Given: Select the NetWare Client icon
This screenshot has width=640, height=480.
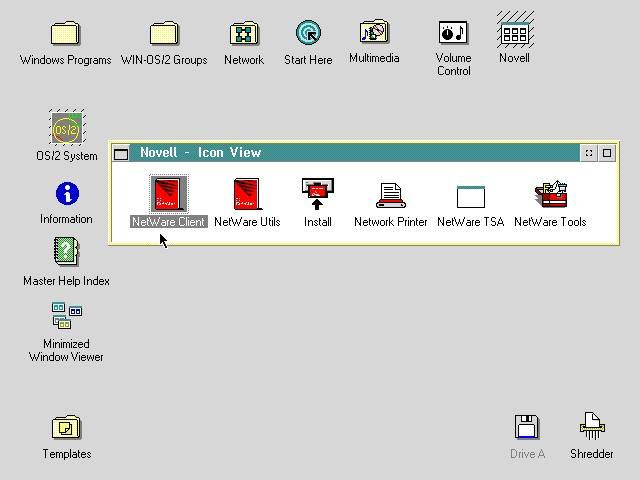Looking at the screenshot, I should [x=169, y=194].
